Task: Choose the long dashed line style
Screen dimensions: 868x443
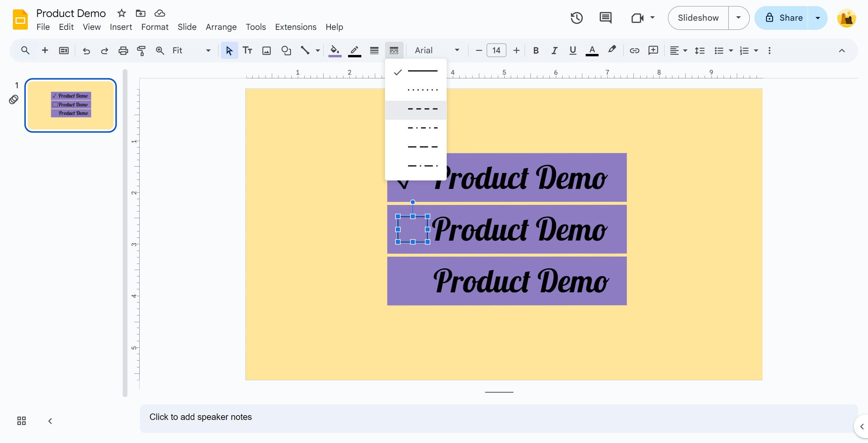Action: coord(416,148)
